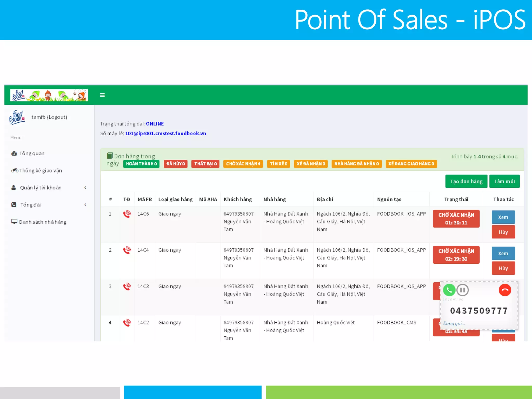
Task: Click Tạo đơn hàng button
Action: pos(466,181)
